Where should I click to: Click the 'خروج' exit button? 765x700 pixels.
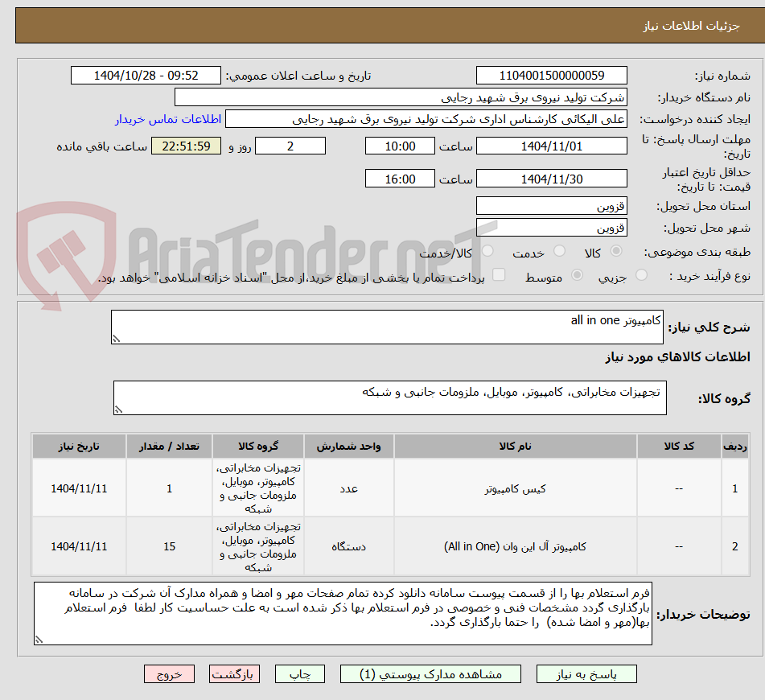tap(169, 674)
